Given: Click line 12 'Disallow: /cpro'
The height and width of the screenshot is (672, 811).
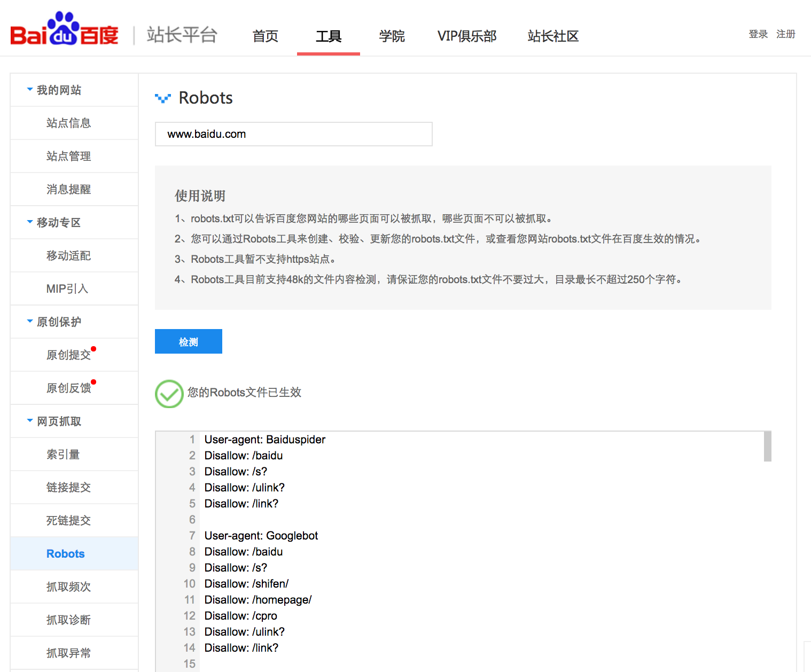Looking at the screenshot, I should point(241,615).
